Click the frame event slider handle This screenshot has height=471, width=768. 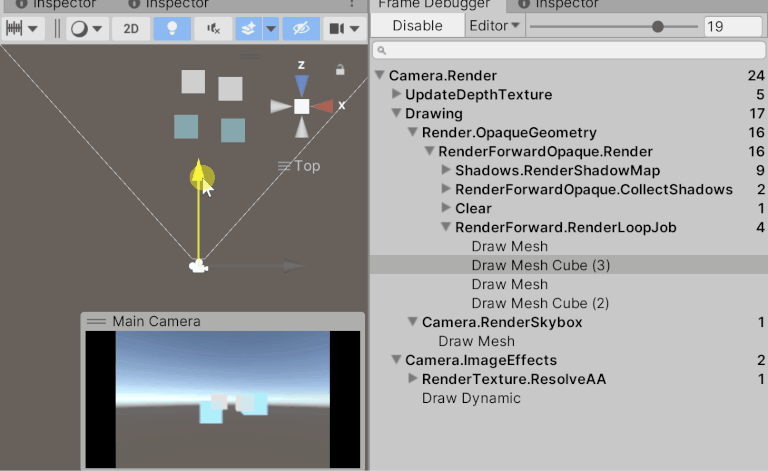point(658,27)
